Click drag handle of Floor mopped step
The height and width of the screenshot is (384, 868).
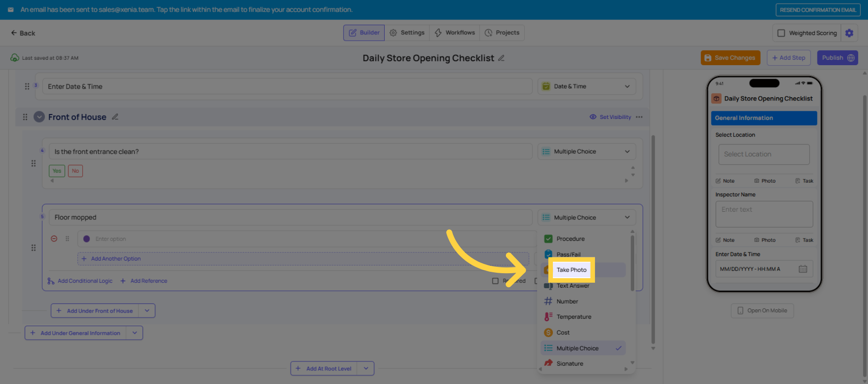(33, 247)
